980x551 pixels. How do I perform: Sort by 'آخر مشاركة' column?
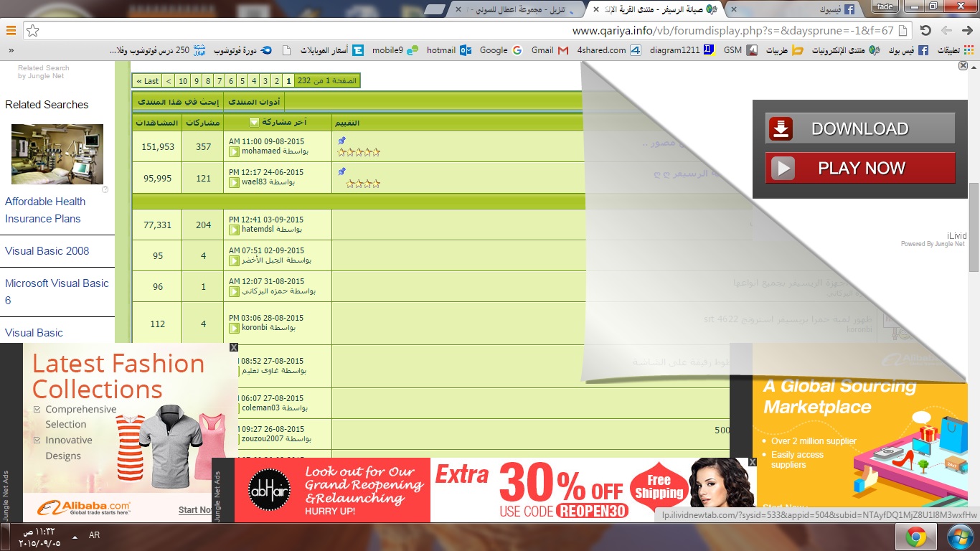(286, 123)
